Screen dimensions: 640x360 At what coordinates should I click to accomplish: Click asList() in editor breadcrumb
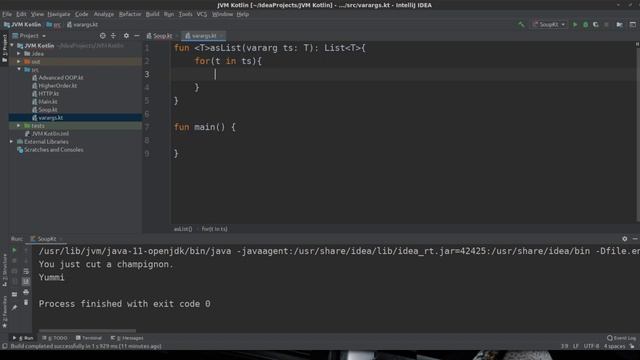pos(183,229)
